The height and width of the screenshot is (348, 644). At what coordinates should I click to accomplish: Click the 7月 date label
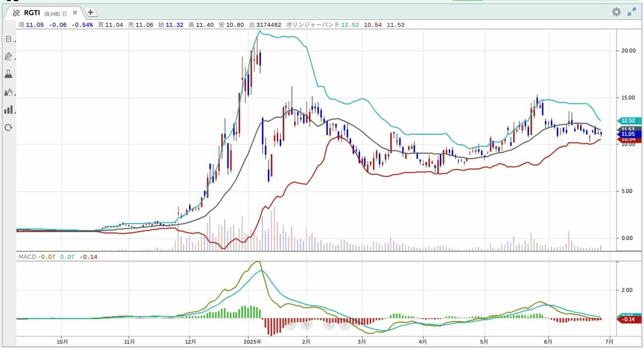pyautogui.click(x=609, y=341)
